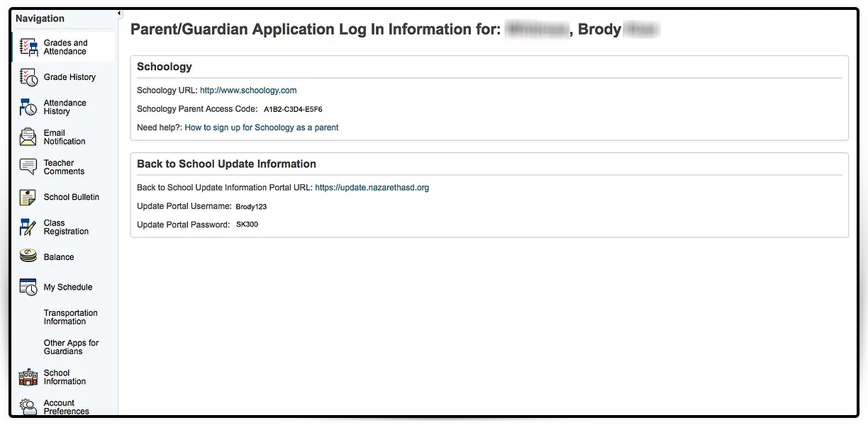The image size is (868, 425).
Task: Click the Grades and Attendance icon
Action: point(28,47)
